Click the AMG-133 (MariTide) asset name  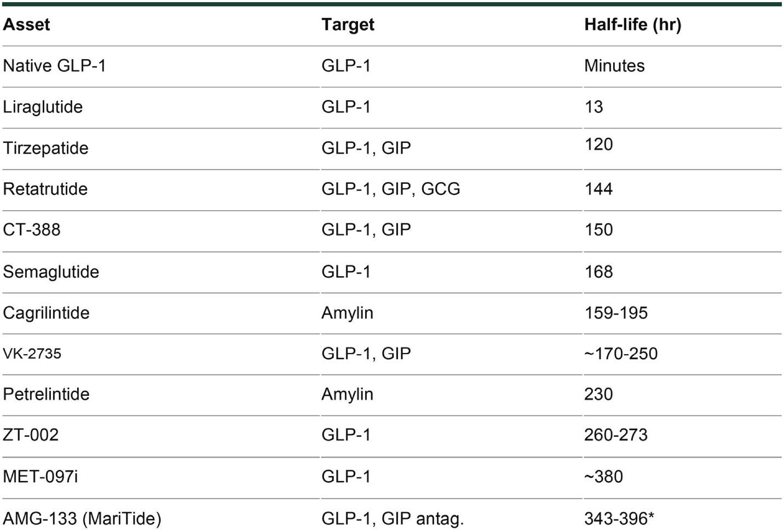tap(82, 518)
